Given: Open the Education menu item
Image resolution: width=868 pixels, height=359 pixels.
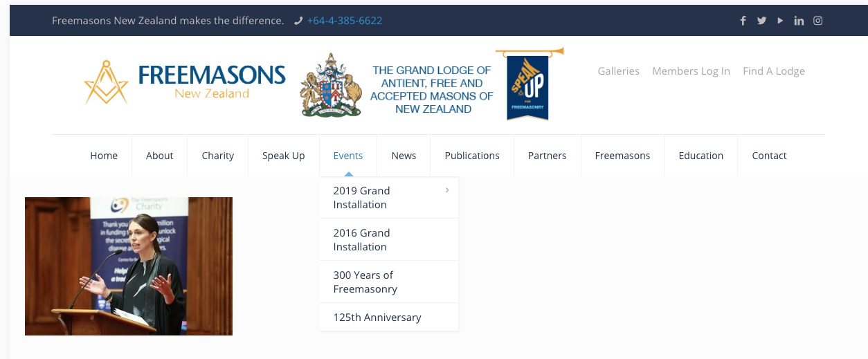Looking at the screenshot, I should coord(701,156).
